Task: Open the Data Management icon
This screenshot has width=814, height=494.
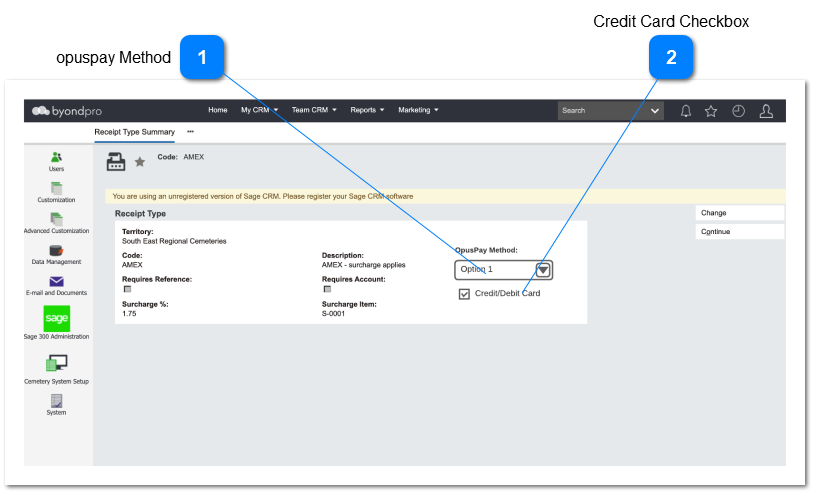Action: (57, 250)
